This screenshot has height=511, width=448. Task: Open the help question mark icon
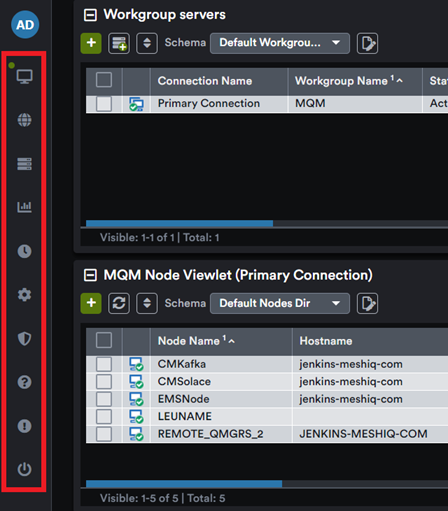24,382
